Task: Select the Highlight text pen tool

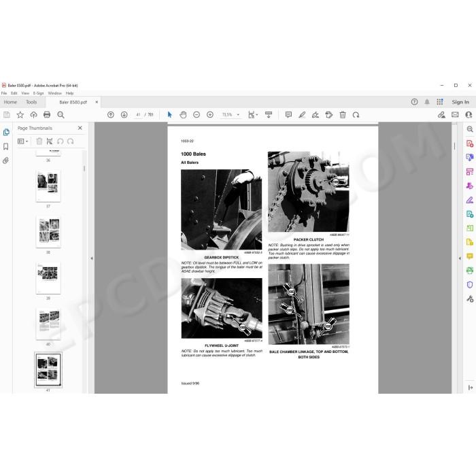Action: click(x=302, y=115)
